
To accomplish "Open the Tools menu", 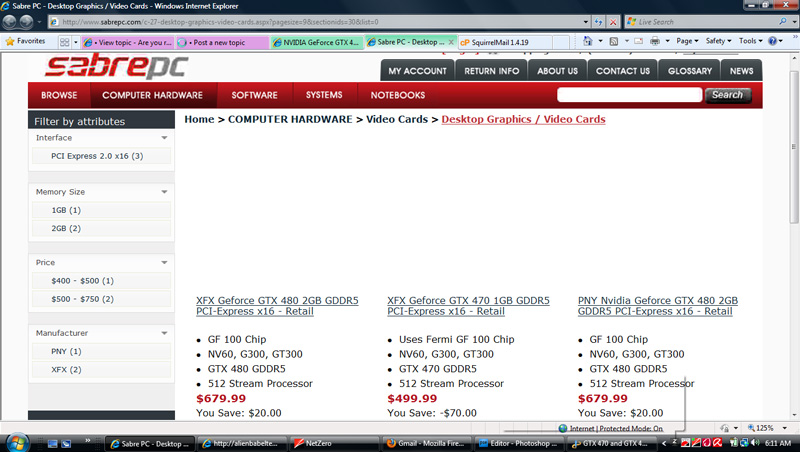I will 751,41.
